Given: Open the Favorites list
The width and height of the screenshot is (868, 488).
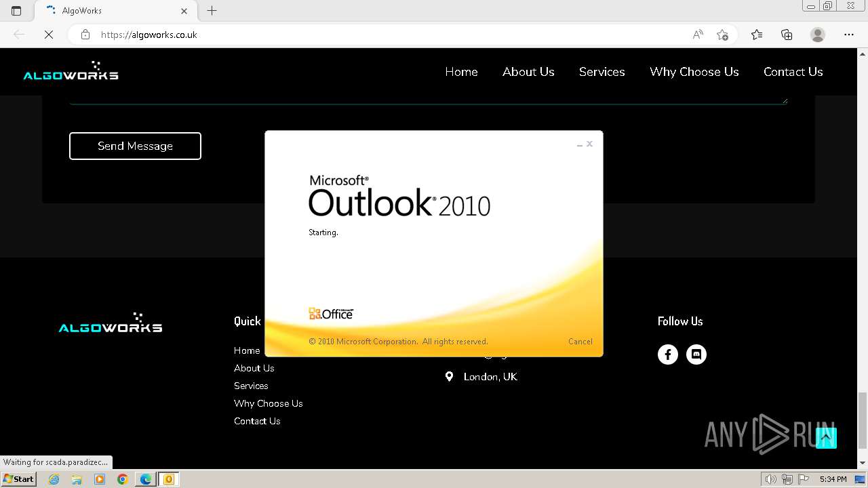Looking at the screenshot, I should (x=757, y=35).
